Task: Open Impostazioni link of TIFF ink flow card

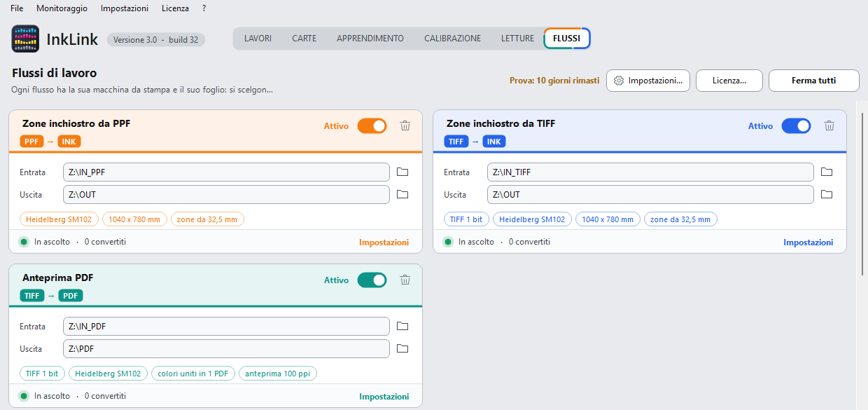Action: point(808,242)
